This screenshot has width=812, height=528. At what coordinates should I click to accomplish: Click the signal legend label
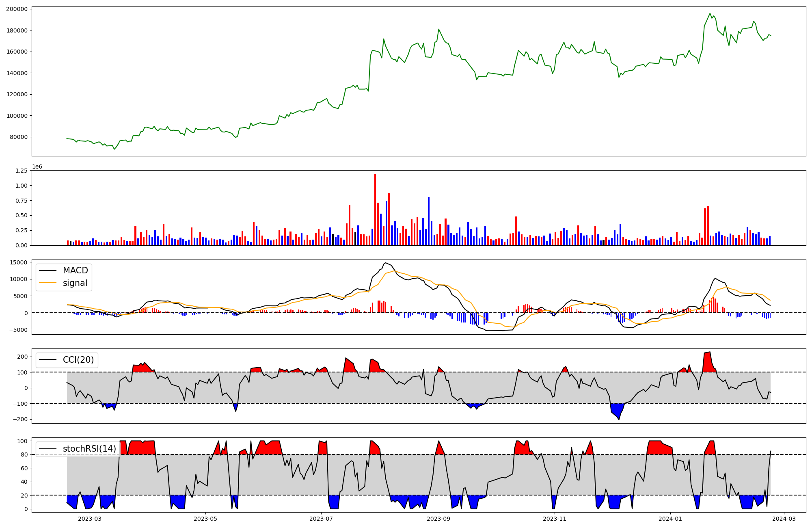pyautogui.click(x=75, y=283)
